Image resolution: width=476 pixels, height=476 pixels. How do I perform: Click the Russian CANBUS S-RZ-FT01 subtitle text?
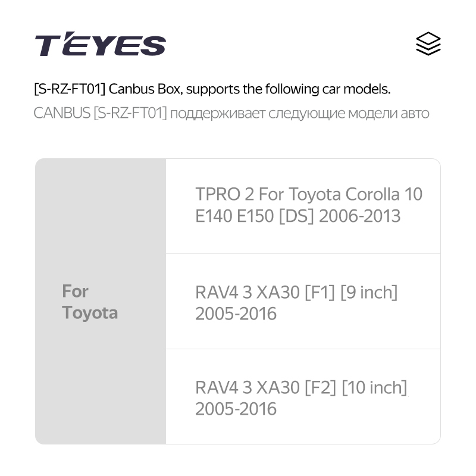click(231, 114)
